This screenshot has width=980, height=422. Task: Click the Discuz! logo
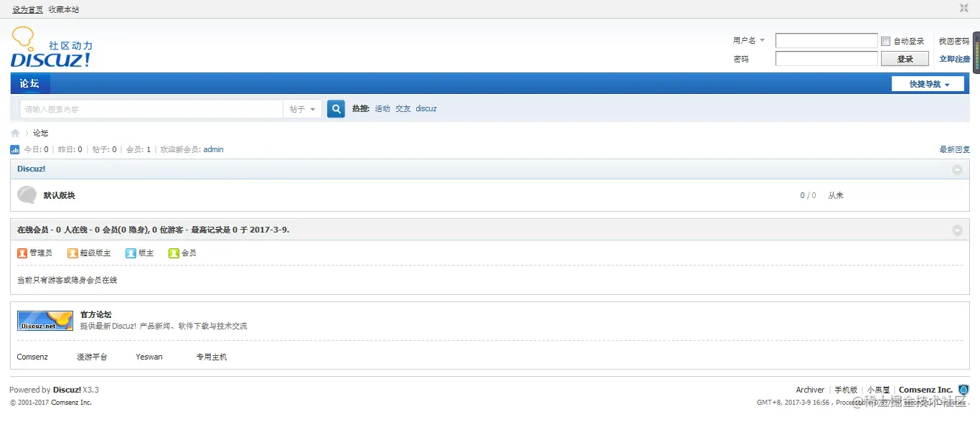52,47
